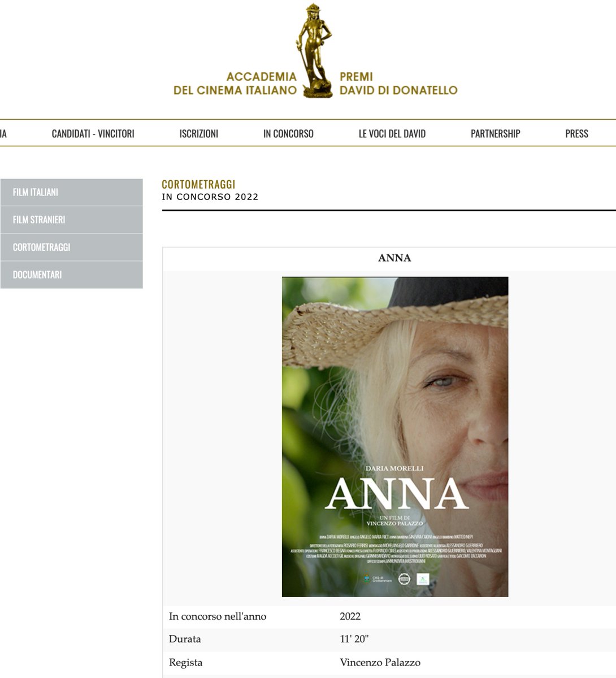Click the director name Vincenzo Palazzo

point(380,663)
